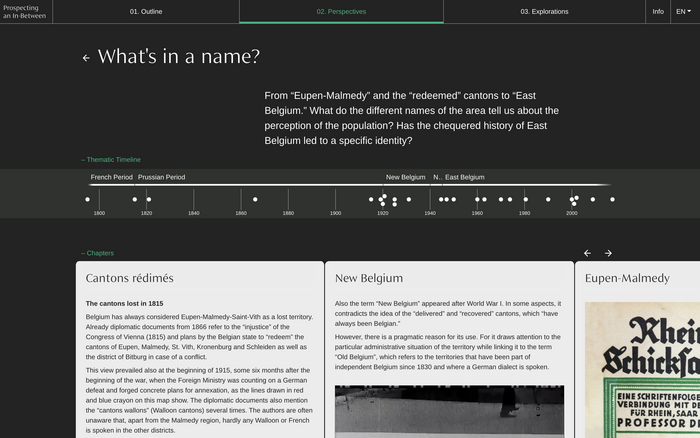Select the New Belgium period on timeline

[405, 177]
